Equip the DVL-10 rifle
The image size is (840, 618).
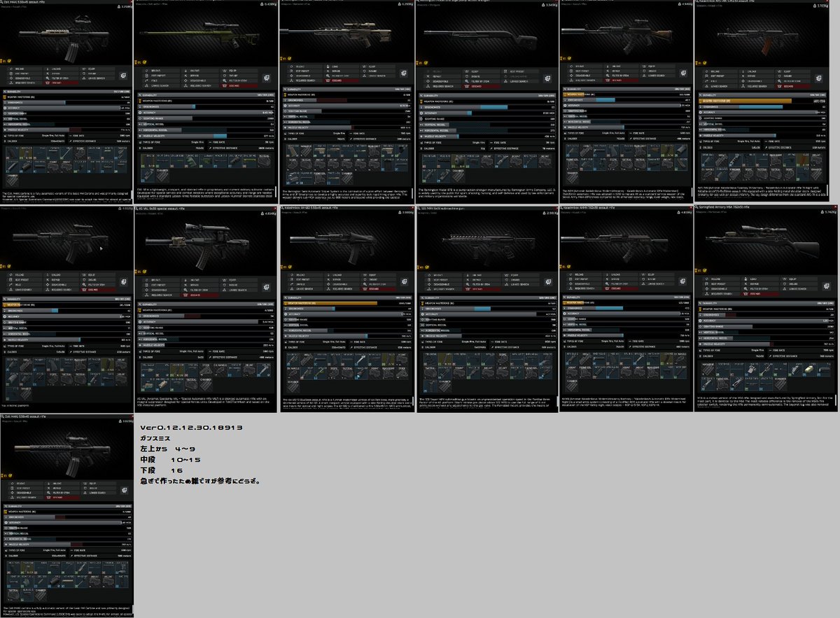coord(239,71)
